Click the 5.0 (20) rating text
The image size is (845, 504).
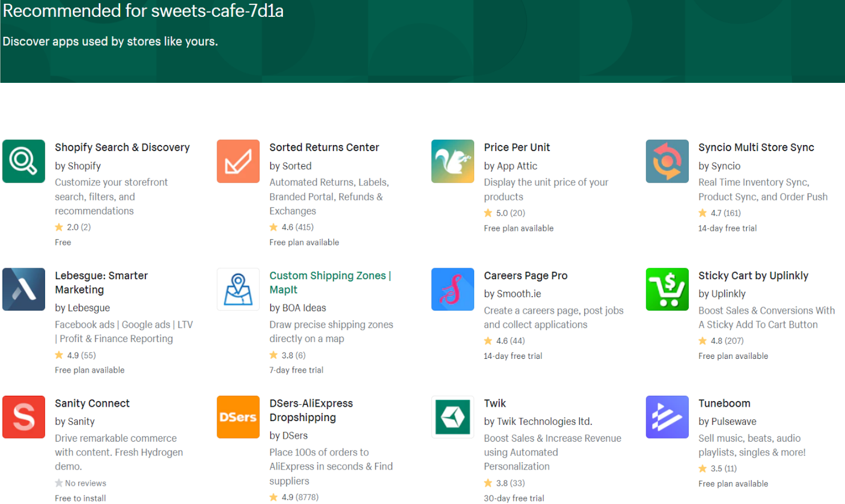504,213
